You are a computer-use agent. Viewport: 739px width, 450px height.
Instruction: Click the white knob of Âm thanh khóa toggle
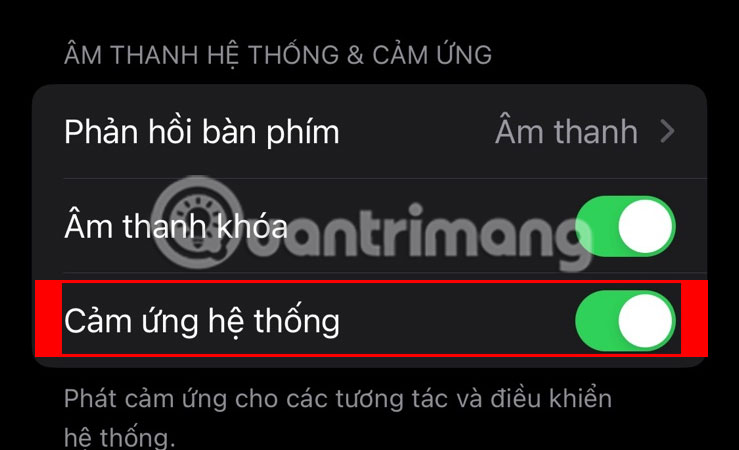[645, 226]
